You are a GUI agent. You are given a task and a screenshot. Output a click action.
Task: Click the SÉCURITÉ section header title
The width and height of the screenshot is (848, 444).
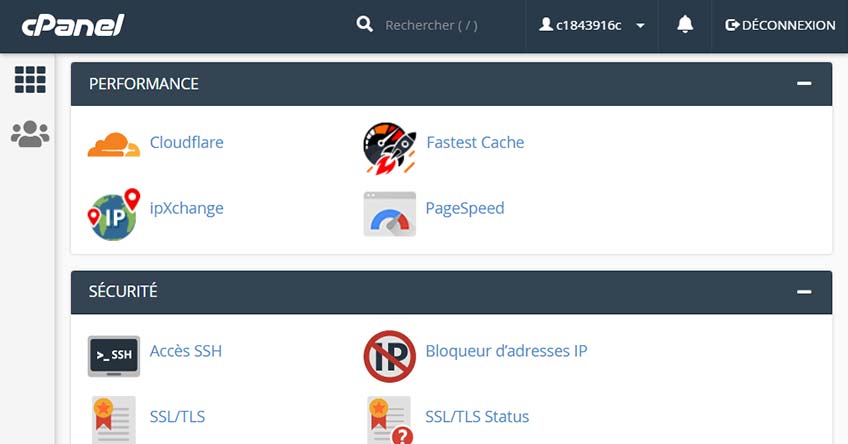[x=123, y=291]
